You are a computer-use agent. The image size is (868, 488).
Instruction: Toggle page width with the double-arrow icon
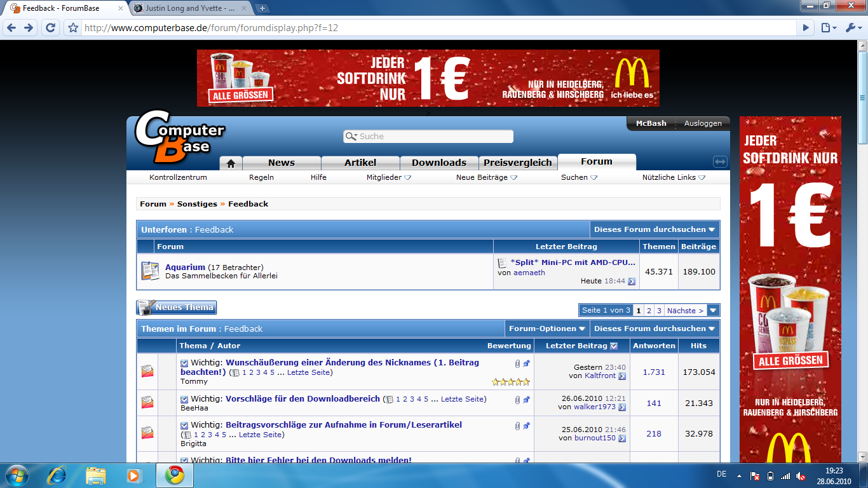(719, 162)
